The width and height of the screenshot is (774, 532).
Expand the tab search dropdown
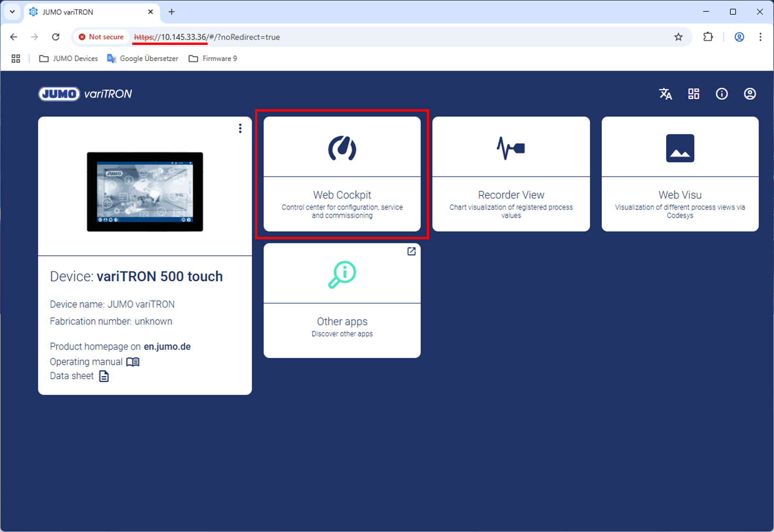click(x=12, y=12)
